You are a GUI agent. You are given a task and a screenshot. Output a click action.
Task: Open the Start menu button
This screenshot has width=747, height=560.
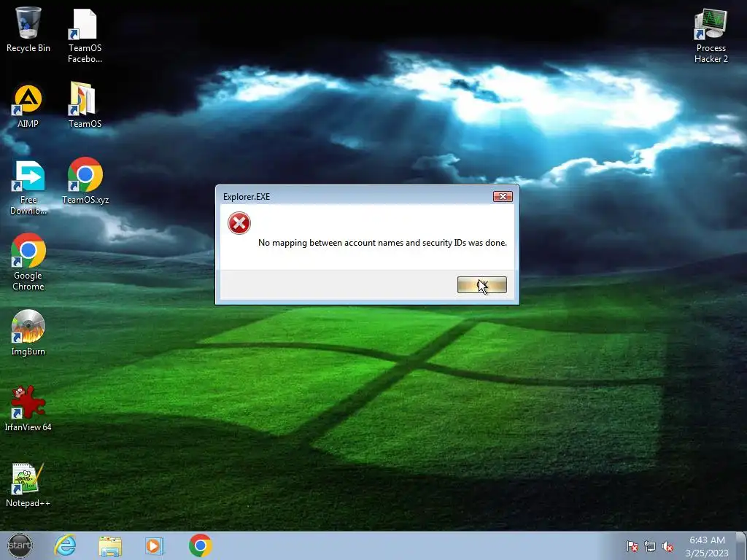click(x=20, y=545)
